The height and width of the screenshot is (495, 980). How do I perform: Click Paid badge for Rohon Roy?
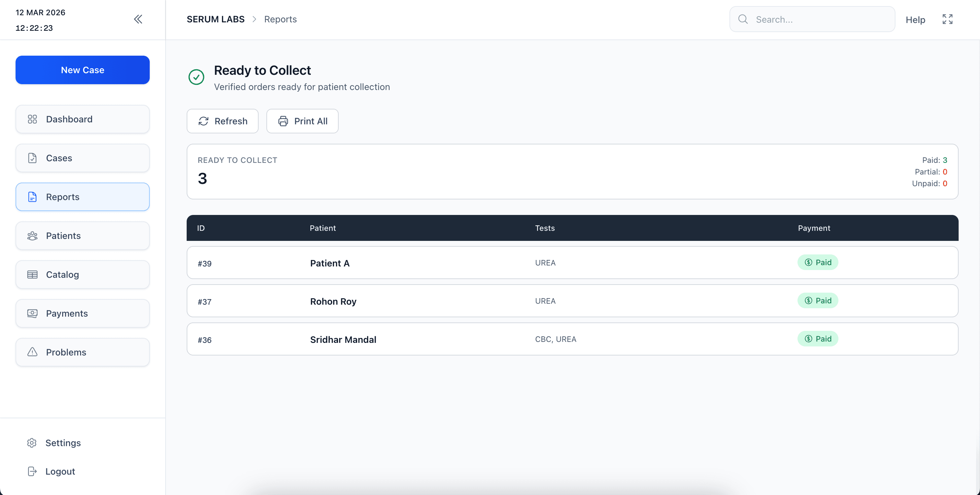pyautogui.click(x=818, y=301)
